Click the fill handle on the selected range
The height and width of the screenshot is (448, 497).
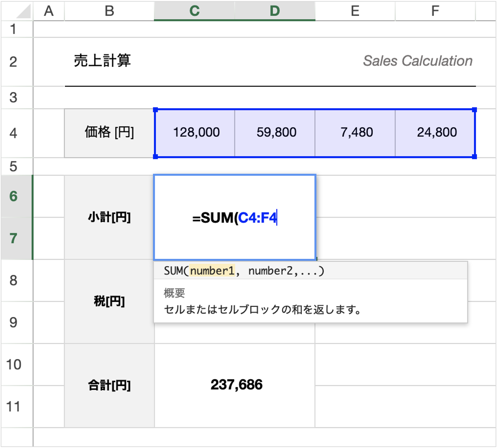[475, 157]
